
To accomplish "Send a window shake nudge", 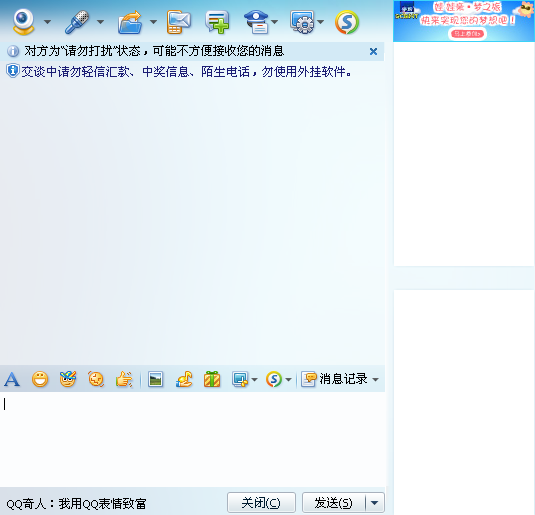I will [x=96, y=379].
